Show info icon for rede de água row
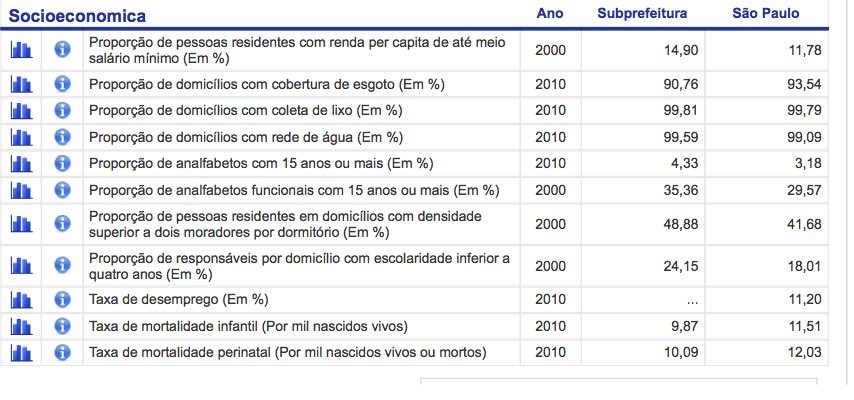 click(63, 137)
